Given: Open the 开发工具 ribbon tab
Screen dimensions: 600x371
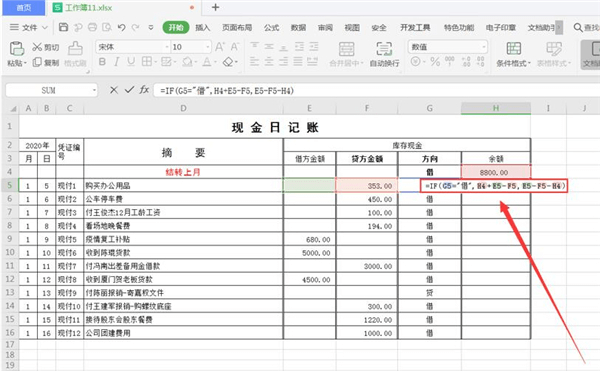Looking at the screenshot, I should click(x=415, y=27).
